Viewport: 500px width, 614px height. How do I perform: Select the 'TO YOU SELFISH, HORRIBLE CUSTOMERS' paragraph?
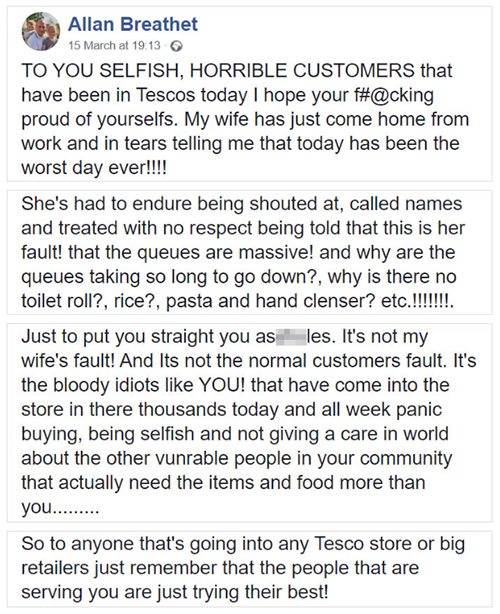249,119
